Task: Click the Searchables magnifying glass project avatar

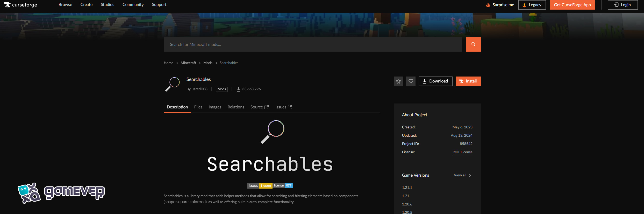Action: tap(173, 84)
